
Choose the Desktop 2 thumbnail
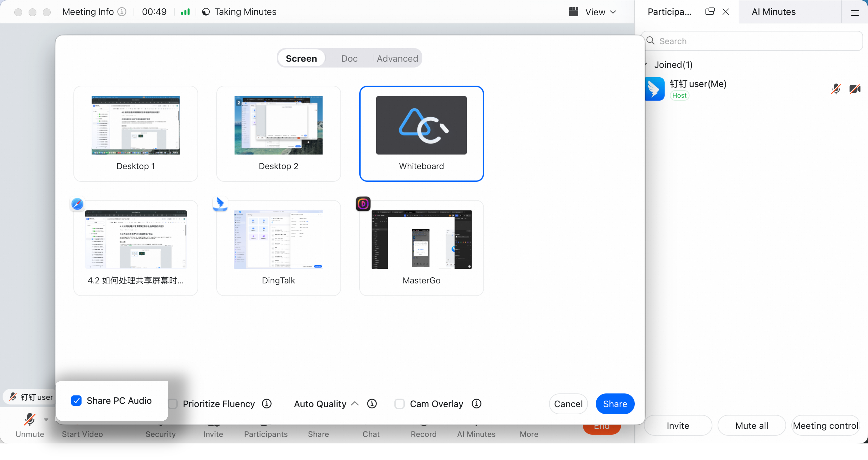(278, 134)
